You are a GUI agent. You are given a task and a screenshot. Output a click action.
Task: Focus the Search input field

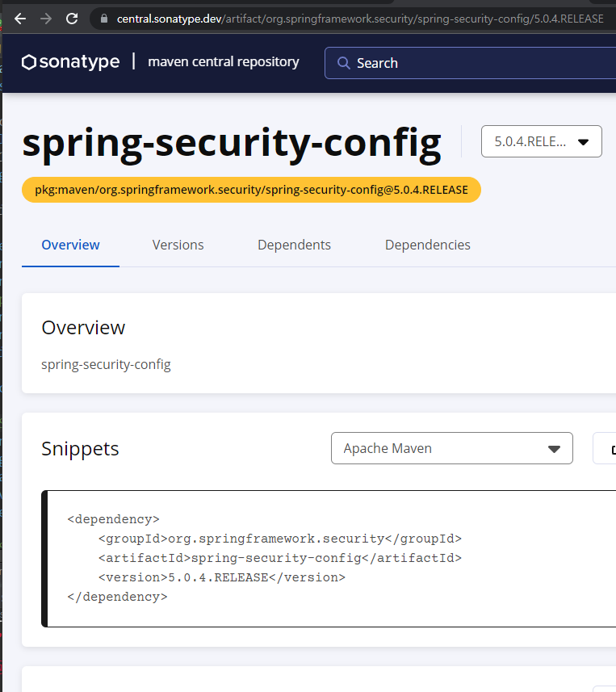coord(471,63)
